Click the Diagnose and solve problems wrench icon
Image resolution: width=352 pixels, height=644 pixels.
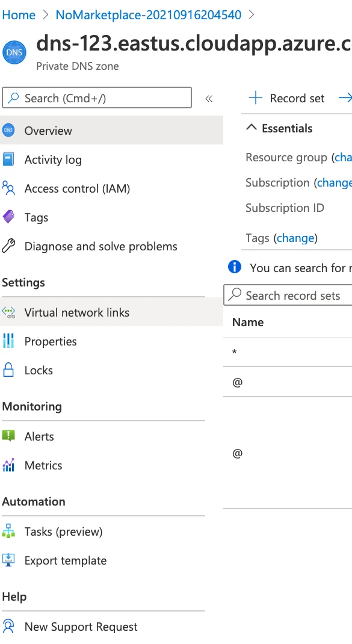tap(8, 246)
